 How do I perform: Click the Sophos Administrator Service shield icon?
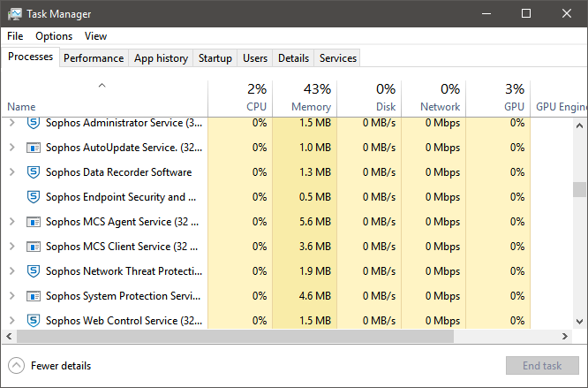coord(34,123)
